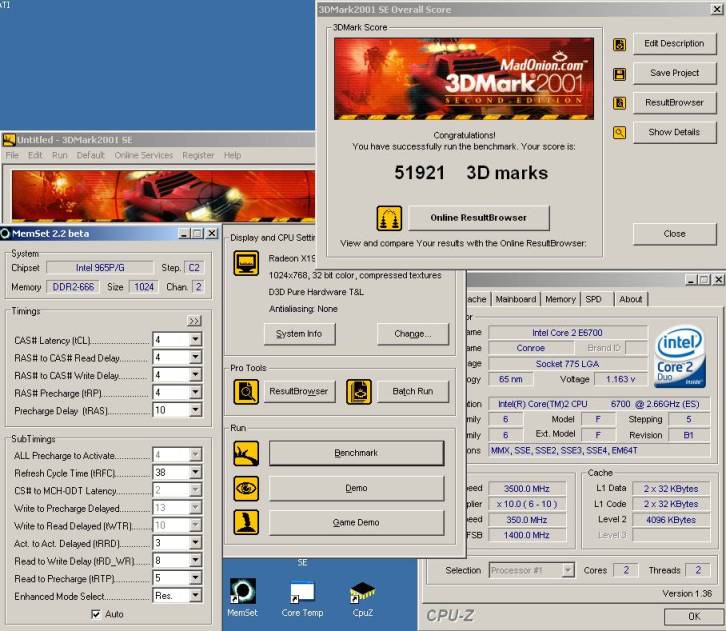The image size is (726, 631).
Task: Open the File menu in 3DMark2001
Action: point(12,155)
